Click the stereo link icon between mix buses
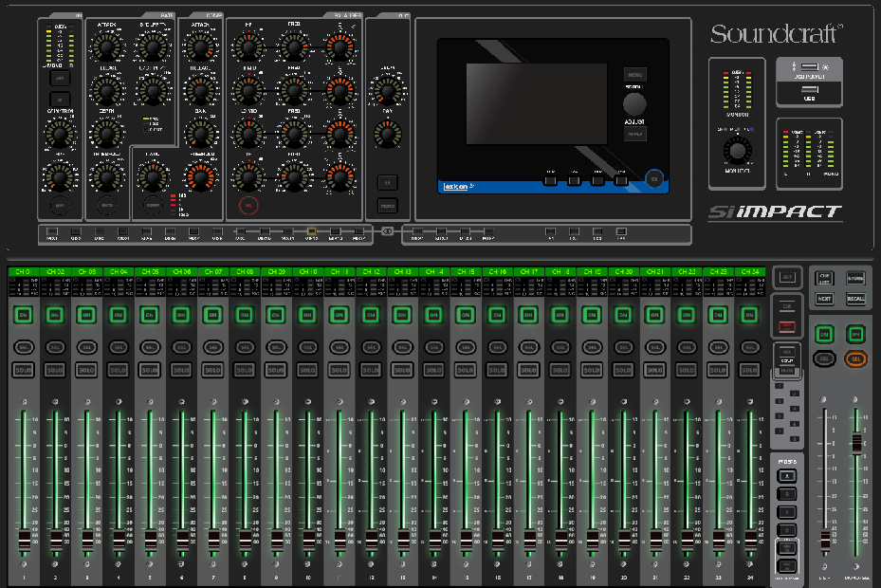This screenshot has width=881, height=588. (x=387, y=231)
